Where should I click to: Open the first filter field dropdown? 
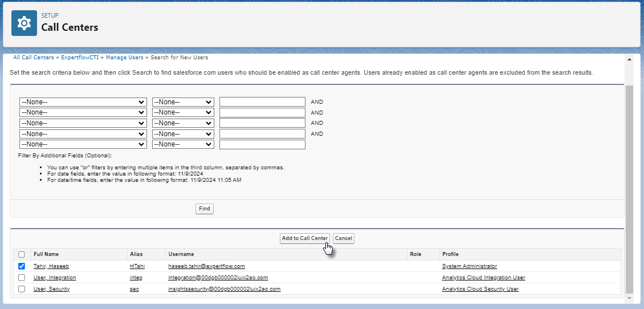(83, 102)
